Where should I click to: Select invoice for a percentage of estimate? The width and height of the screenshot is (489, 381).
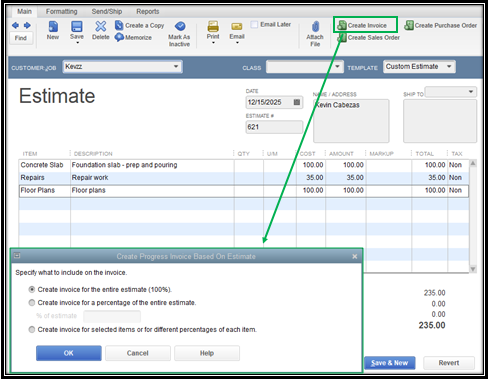[32, 303]
